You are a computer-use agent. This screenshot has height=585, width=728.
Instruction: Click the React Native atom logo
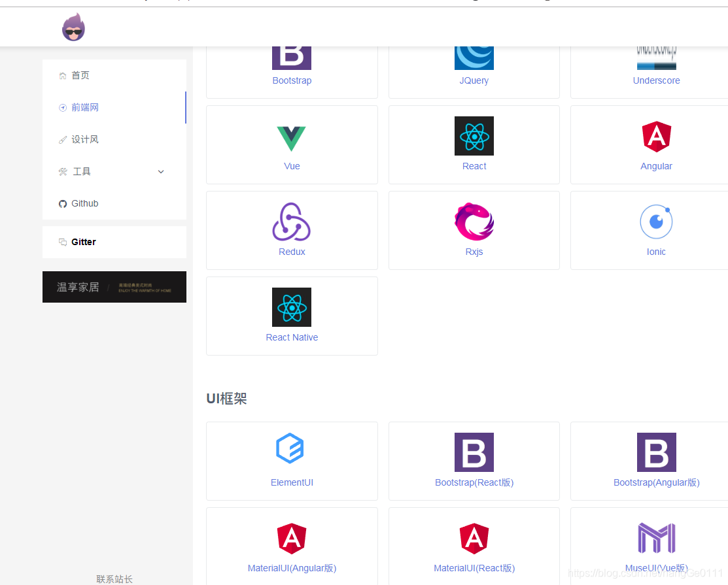tap(292, 307)
